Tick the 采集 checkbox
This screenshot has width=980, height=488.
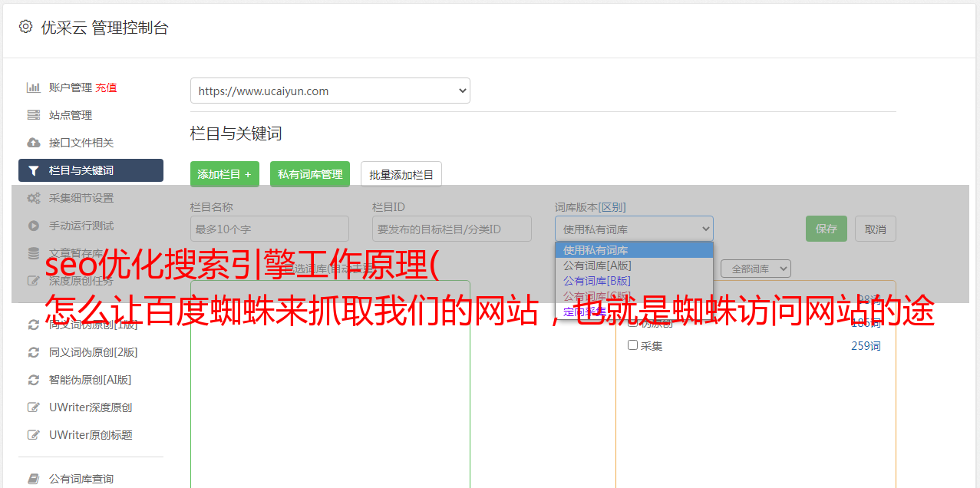tap(633, 345)
